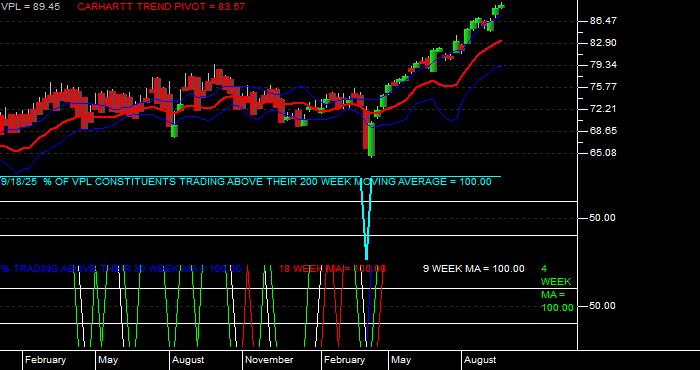Click the 50.00 value beside the lower breadth panel
The height and width of the screenshot is (370, 700).
coord(603,306)
